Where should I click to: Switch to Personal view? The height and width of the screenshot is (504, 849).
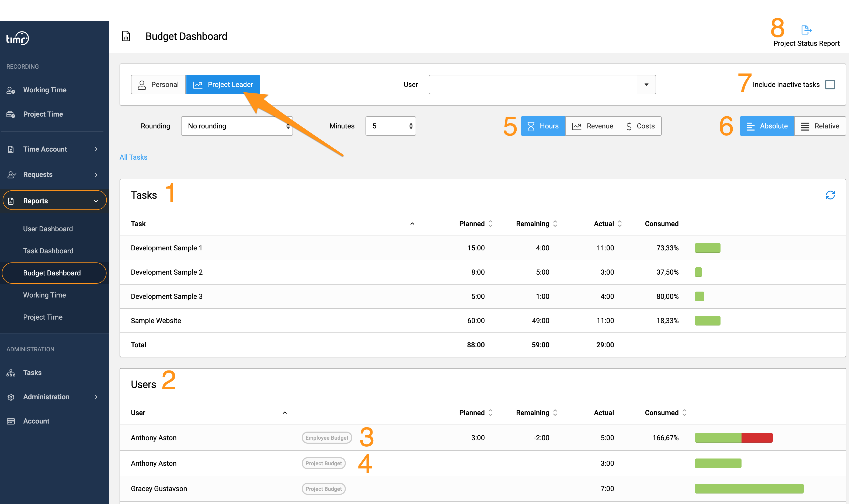coord(158,85)
